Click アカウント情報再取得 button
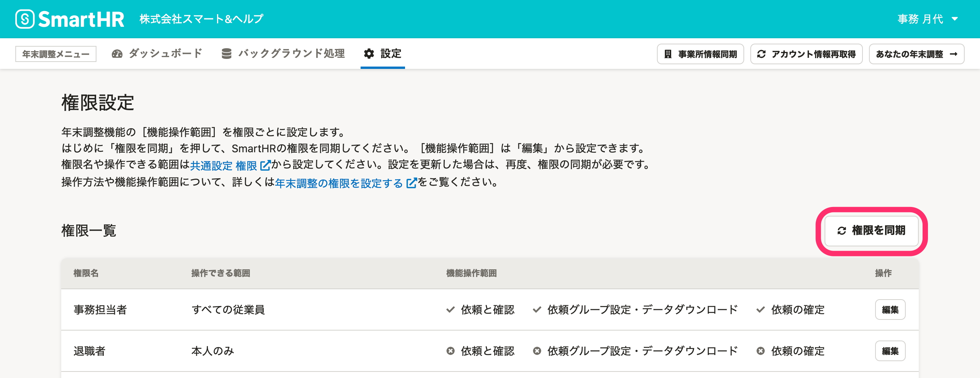Viewport: 980px width, 378px height. click(807, 54)
